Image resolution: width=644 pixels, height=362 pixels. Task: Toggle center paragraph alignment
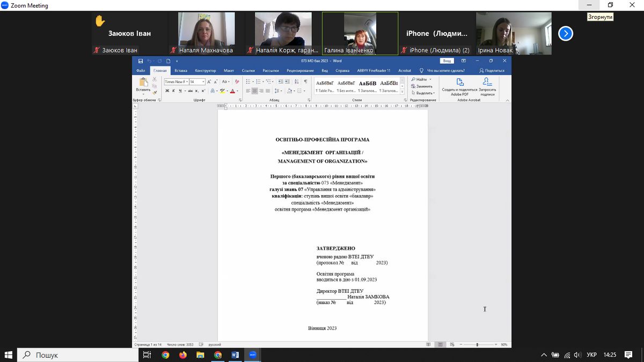255,91
